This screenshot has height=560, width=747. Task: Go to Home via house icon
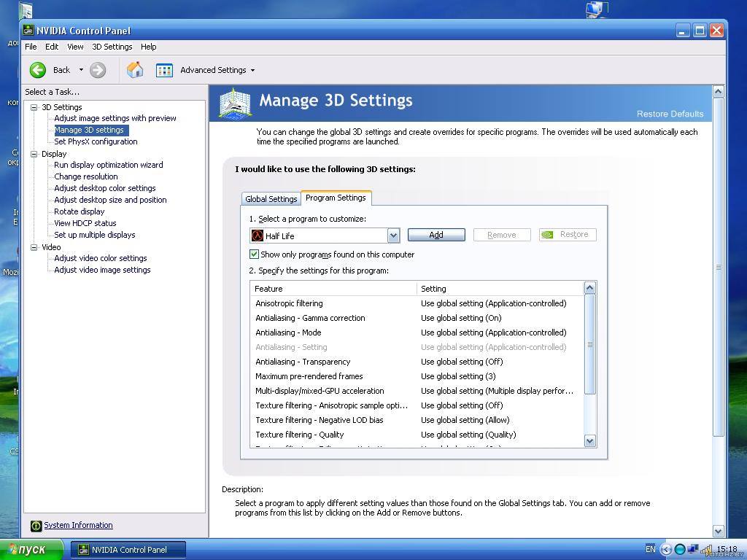tap(135, 70)
